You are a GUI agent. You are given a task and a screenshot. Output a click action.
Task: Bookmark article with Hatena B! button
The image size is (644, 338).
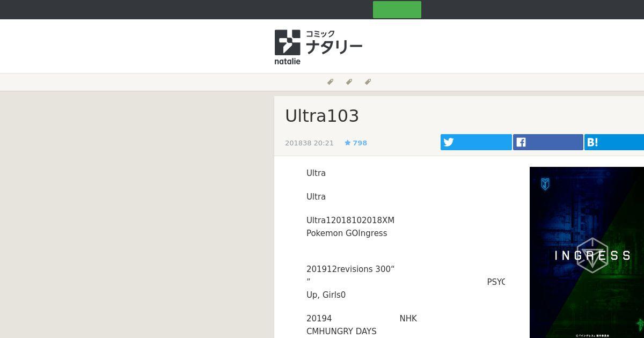coord(614,142)
